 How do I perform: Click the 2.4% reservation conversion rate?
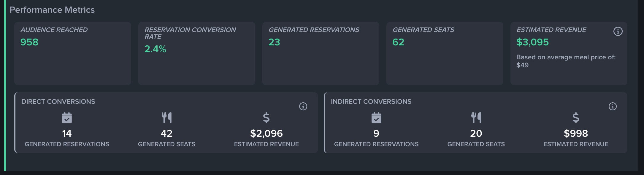pyautogui.click(x=155, y=49)
